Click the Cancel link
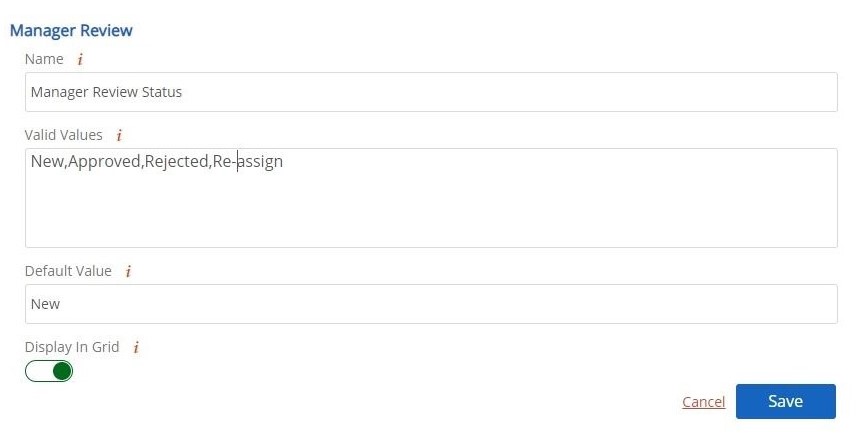The height and width of the screenshot is (436, 868). point(703,402)
